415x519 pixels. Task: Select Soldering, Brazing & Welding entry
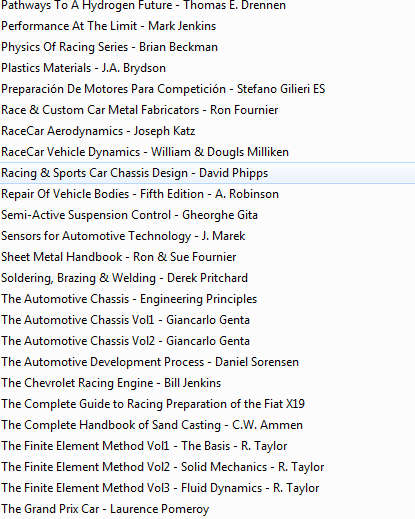click(x=125, y=278)
